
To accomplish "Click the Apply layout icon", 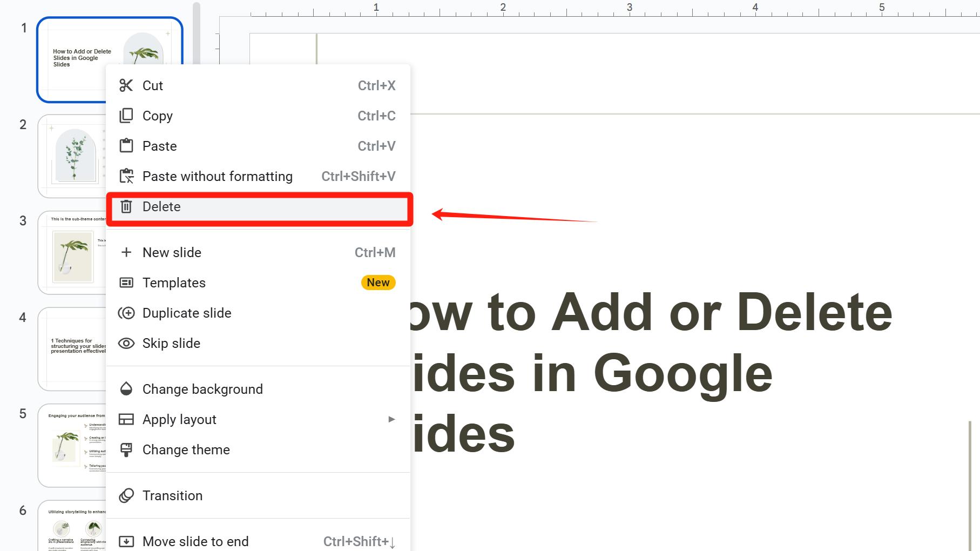I will (126, 419).
